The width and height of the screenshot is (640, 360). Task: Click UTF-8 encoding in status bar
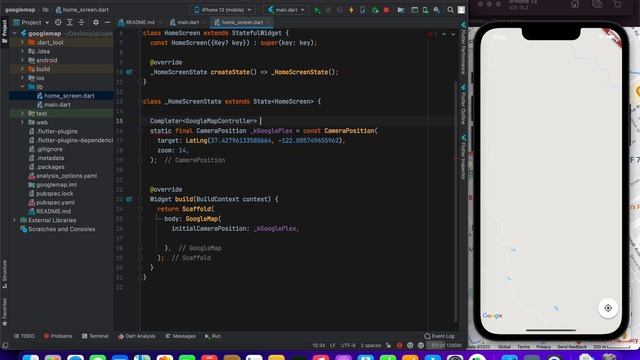click(x=348, y=345)
